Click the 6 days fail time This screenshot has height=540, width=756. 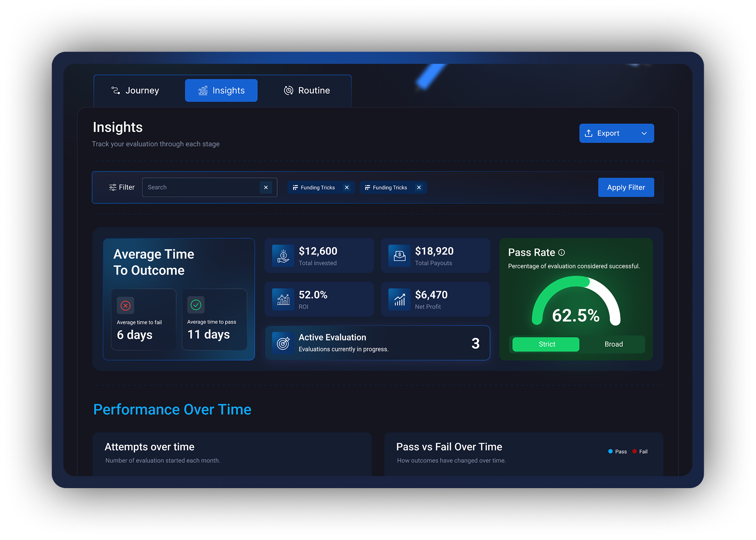(x=135, y=335)
